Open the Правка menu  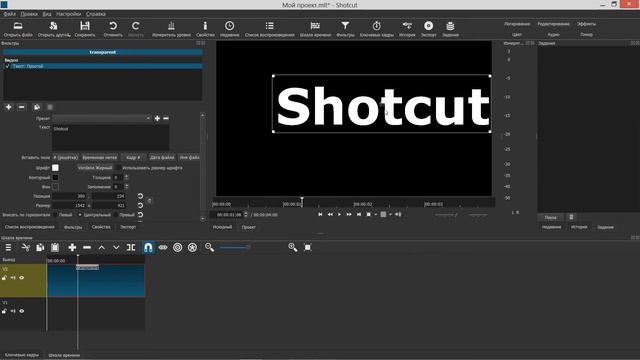click(x=29, y=14)
